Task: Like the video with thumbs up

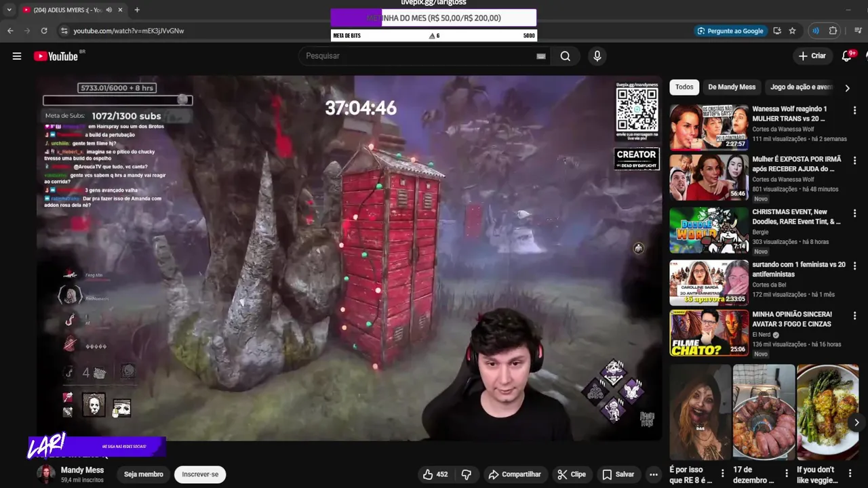Action: (435, 474)
